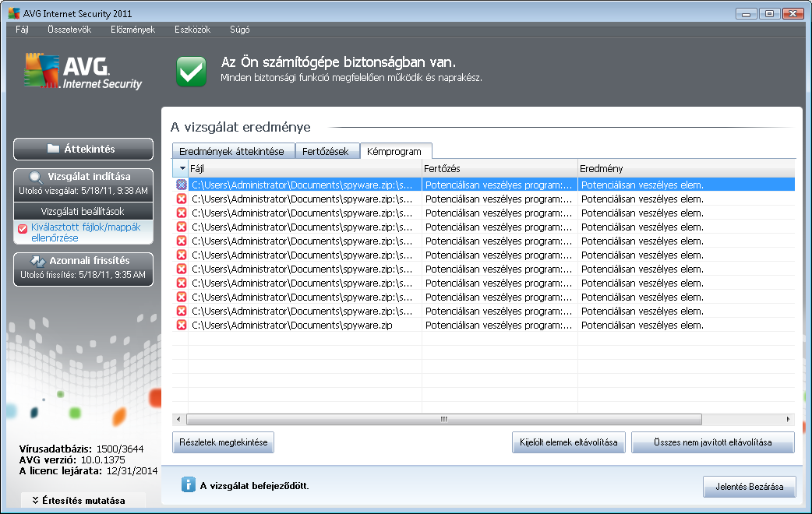Click the left arrow of the horizontal scrollbar
This screenshot has width=812, height=514.
coord(178,419)
